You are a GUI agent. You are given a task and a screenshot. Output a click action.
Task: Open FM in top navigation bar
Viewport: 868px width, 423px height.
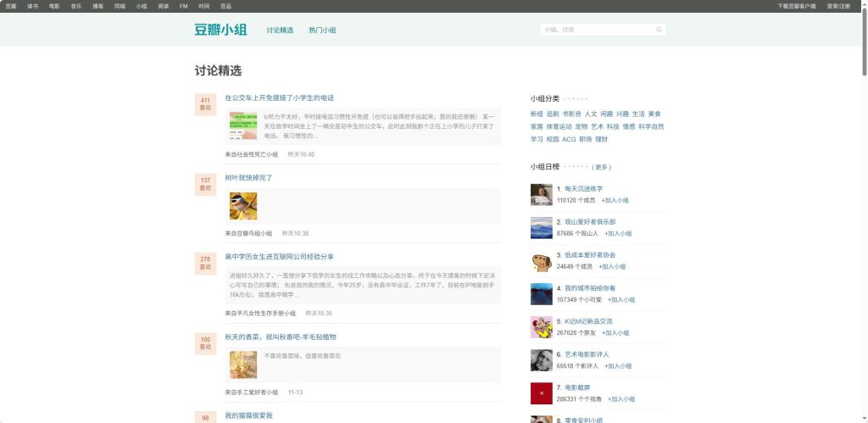[x=184, y=6]
